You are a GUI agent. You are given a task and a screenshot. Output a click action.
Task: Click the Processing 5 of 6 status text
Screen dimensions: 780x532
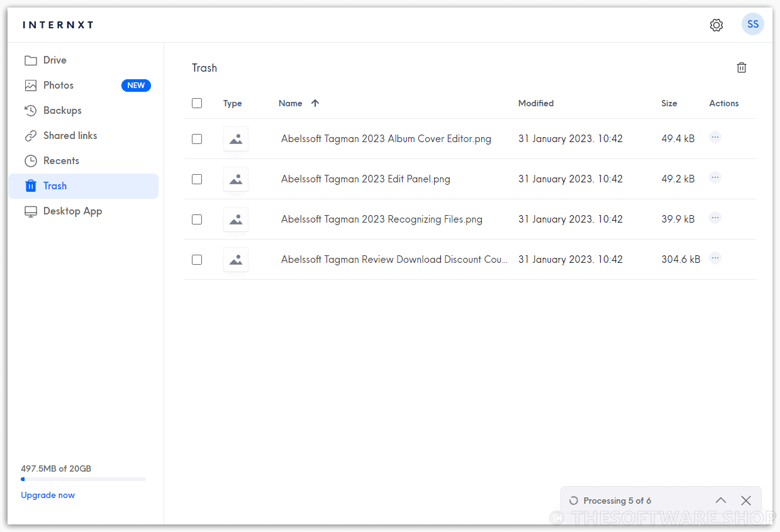617,501
